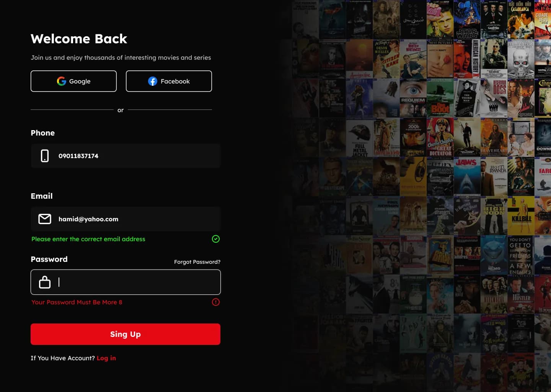Click the smartphone icon in the Phone field

tap(45, 156)
